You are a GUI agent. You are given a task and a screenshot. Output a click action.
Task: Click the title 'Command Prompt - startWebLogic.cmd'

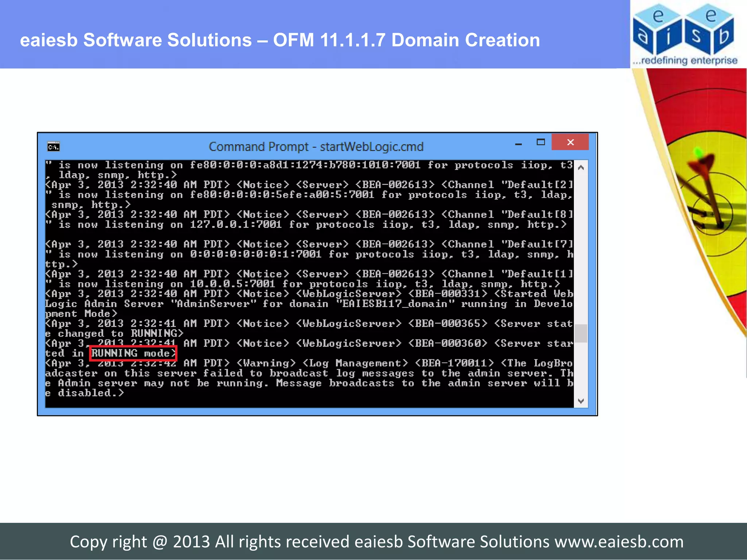coord(316,147)
